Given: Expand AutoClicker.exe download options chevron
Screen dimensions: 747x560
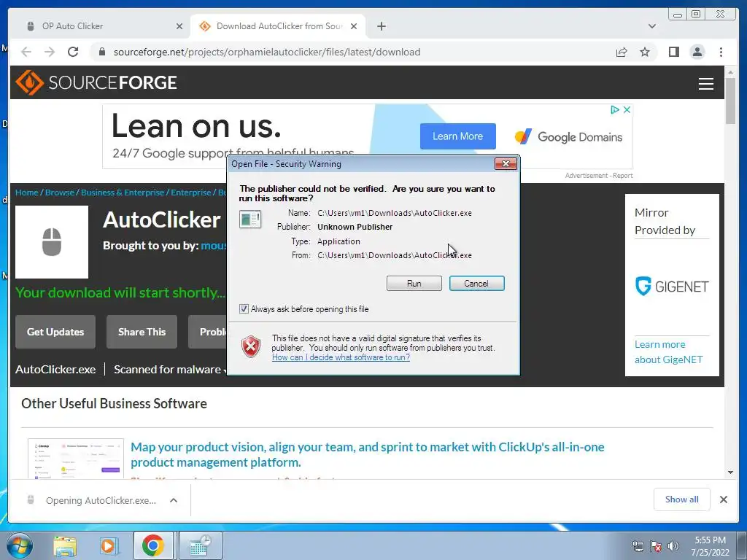Looking at the screenshot, I should [x=174, y=500].
